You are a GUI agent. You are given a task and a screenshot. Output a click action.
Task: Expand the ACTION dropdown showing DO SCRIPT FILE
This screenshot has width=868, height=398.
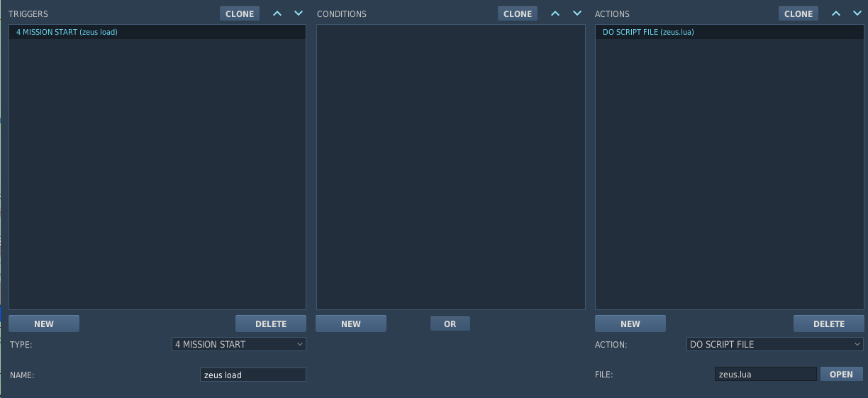[774, 344]
